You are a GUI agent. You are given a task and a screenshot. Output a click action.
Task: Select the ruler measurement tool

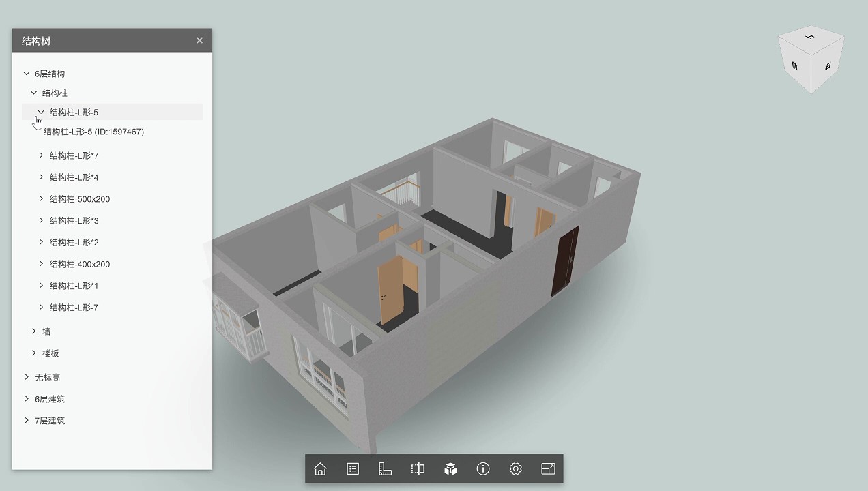[385, 468]
